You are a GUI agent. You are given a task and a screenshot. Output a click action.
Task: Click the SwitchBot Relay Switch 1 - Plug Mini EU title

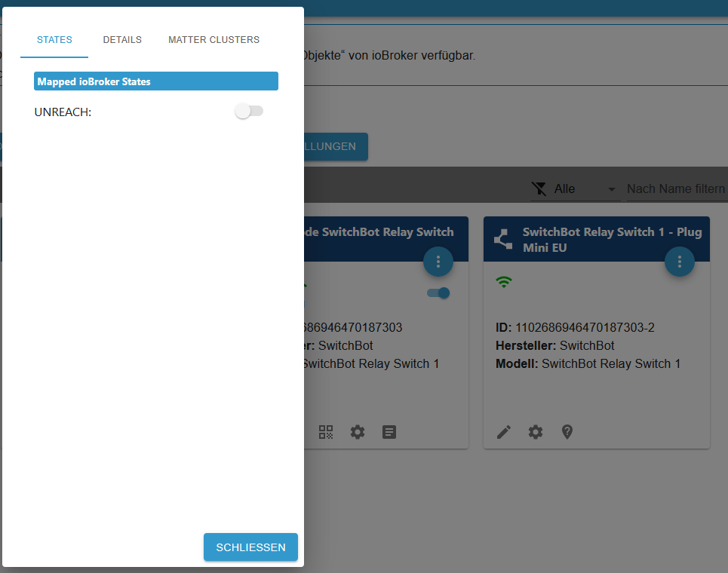[612, 240]
